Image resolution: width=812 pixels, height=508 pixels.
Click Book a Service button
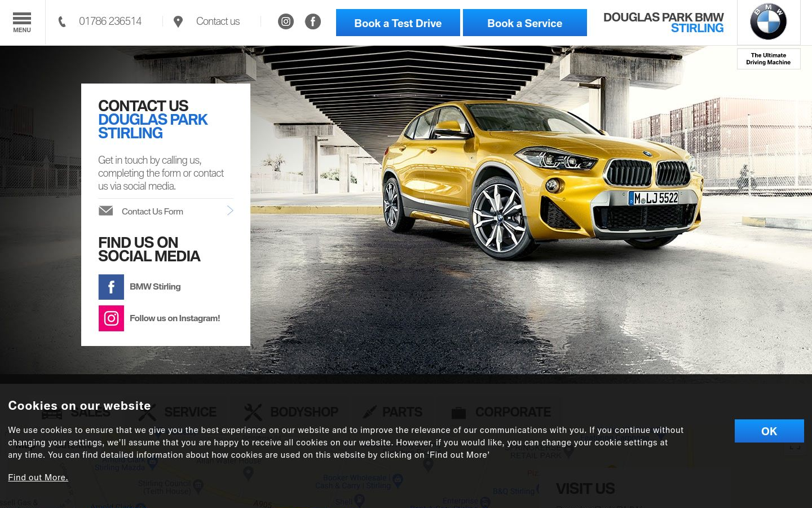click(525, 23)
